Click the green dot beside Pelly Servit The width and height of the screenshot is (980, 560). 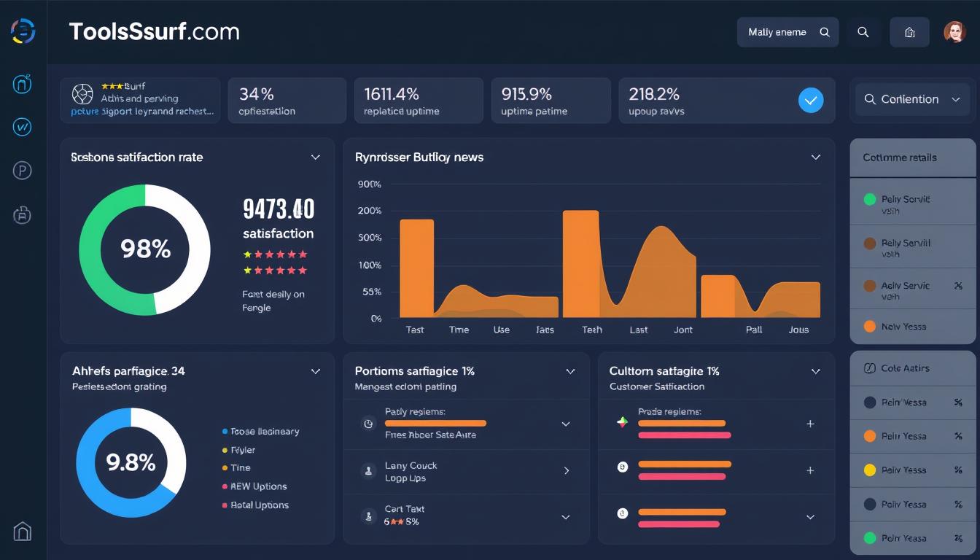coord(869,199)
